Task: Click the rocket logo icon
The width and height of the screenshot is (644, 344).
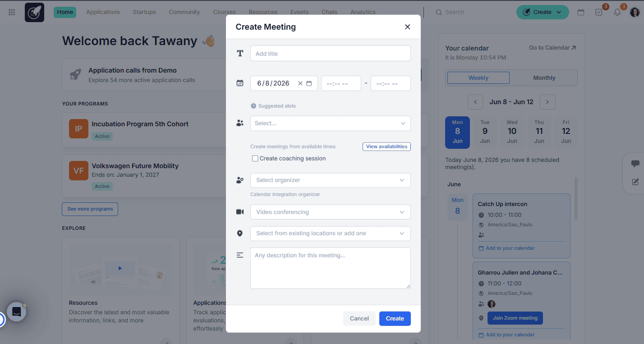Action: [34, 12]
